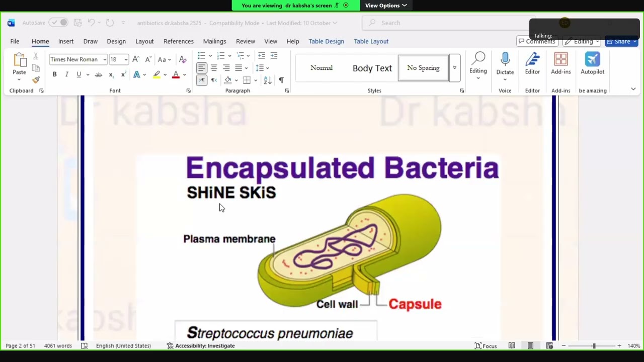This screenshot has width=644, height=362.
Task: Switch to Focus mode
Action: [486, 346]
